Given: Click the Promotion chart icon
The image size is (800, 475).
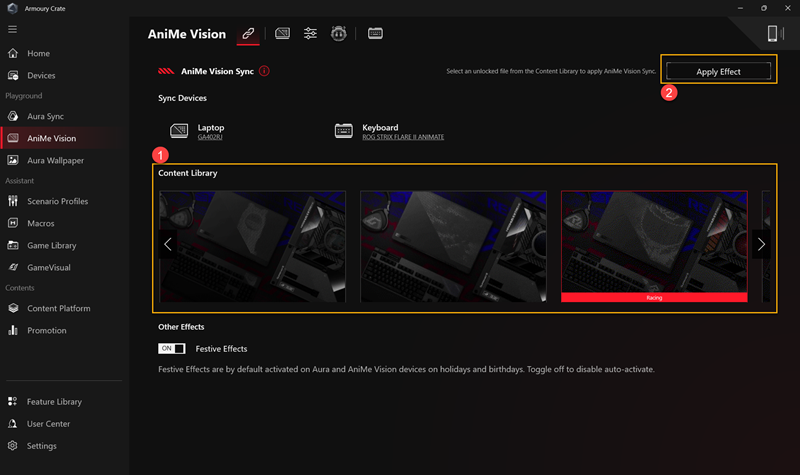Looking at the screenshot, I should click(x=13, y=330).
